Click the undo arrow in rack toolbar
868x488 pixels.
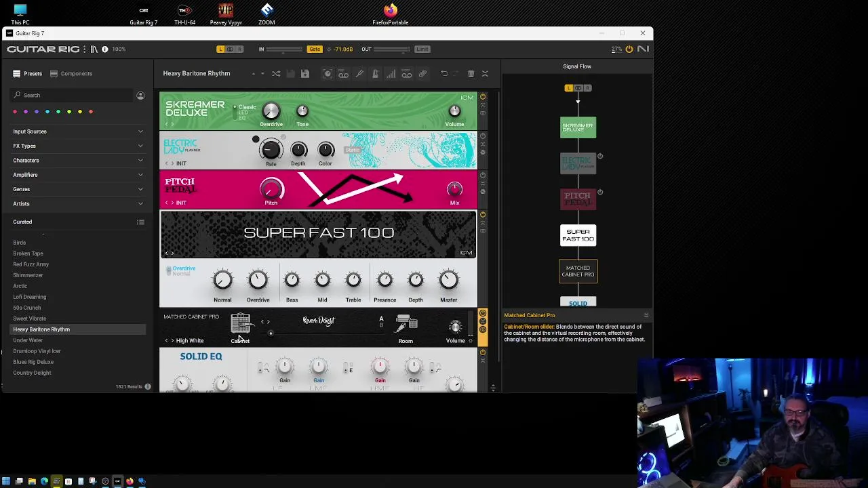click(444, 74)
